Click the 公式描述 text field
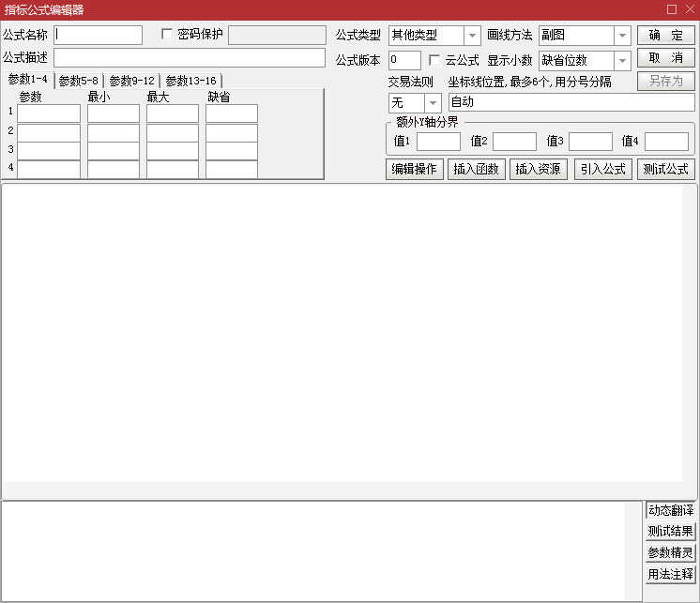The width and height of the screenshot is (700, 603). pos(190,58)
